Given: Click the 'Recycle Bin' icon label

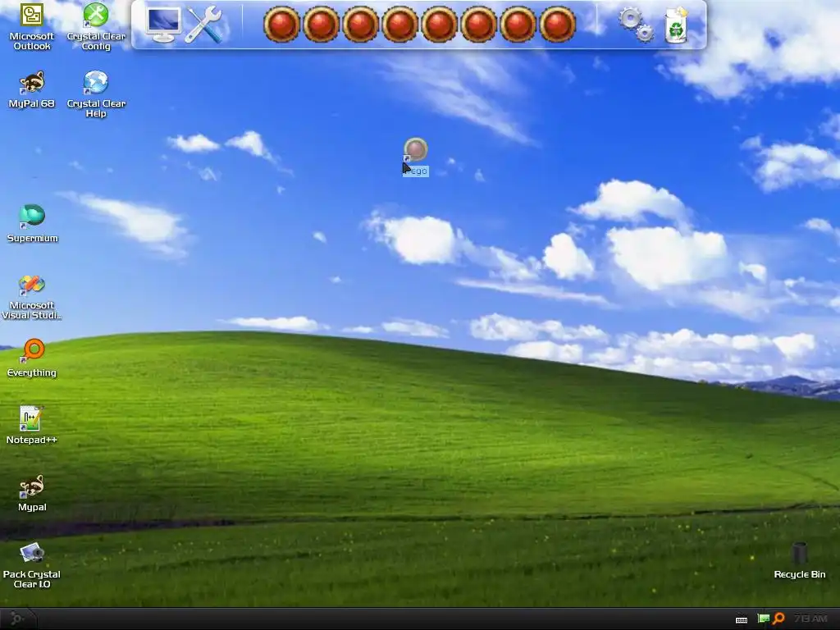Looking at the screenshot, I should tap(799, 574).
